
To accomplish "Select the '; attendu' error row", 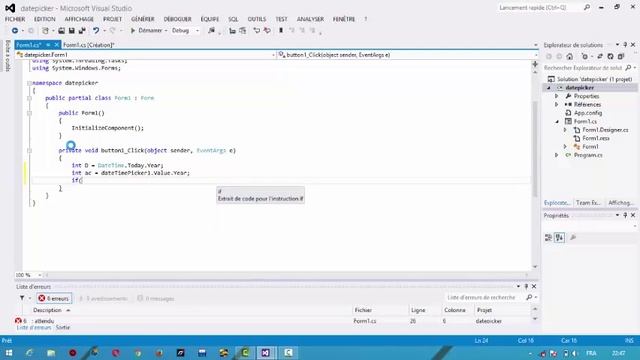I will 273,321.
